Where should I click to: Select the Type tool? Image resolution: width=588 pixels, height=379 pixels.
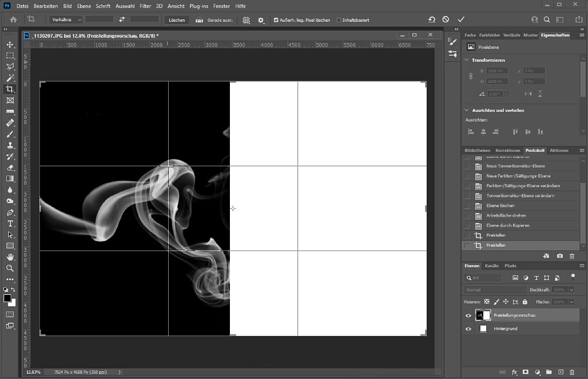coord(10,224)
